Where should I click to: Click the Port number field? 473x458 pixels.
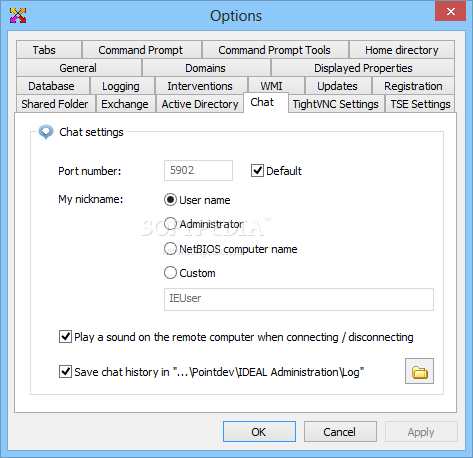pos(198,170)
